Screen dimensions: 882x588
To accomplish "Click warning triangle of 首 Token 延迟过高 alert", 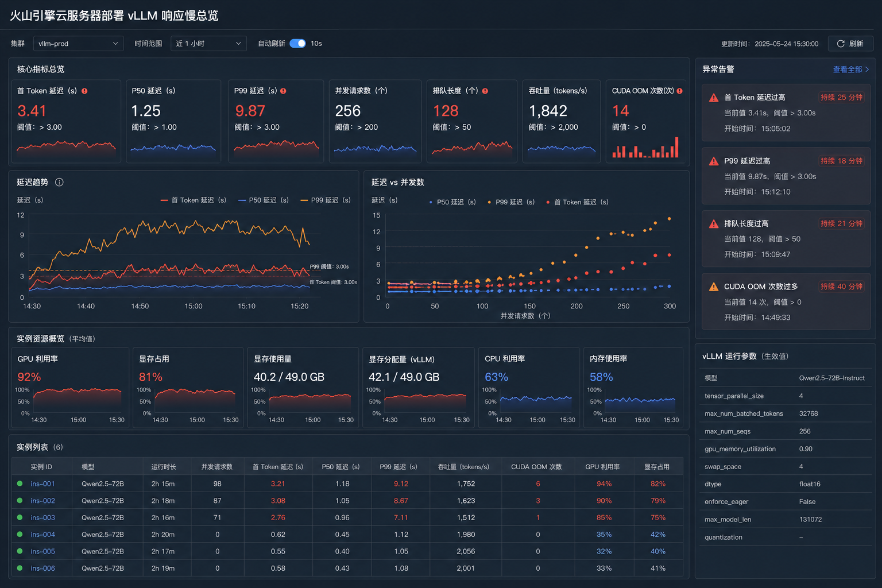I will 714,98.
